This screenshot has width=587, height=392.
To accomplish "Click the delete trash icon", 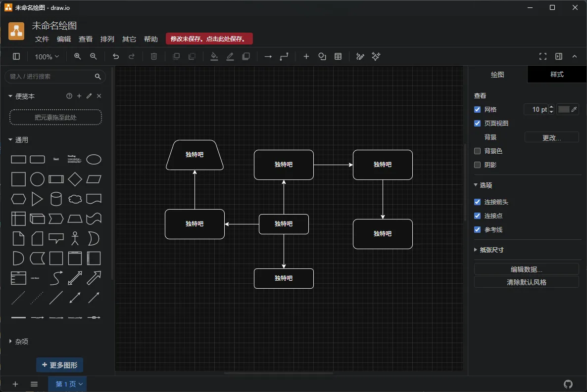I will pos(154,56).
